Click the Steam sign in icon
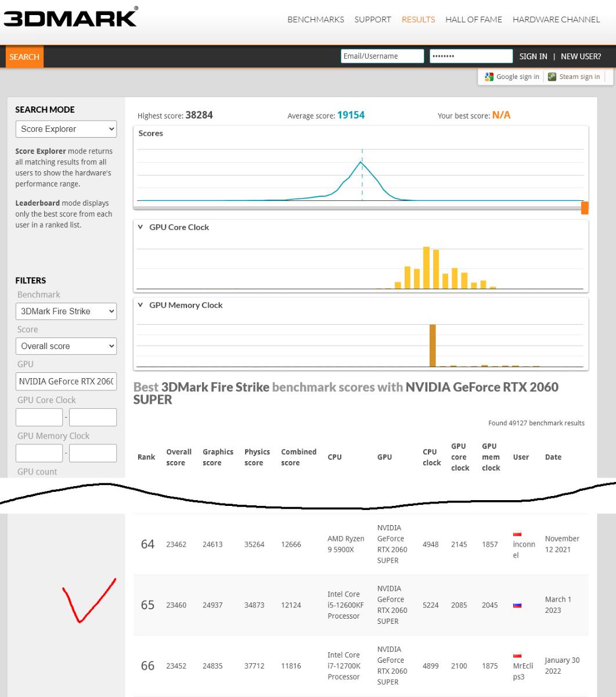616x697 pixels. [x=552, y=77]
